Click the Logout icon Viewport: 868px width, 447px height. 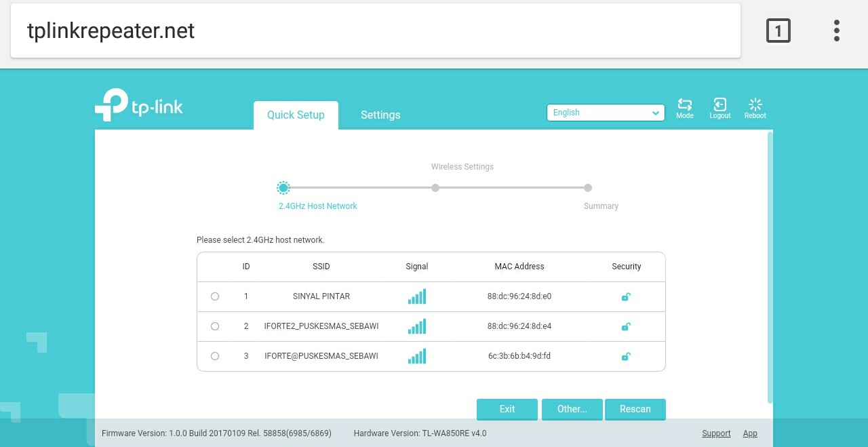click(719, 104)
